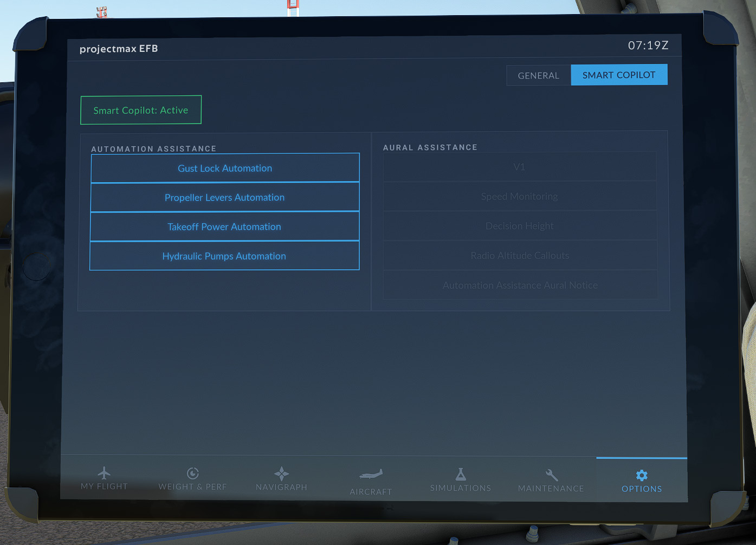This screenshot has height=545, width=756.
Task: Click the projectmax EFB title
Action: click(x=119, y=49)
